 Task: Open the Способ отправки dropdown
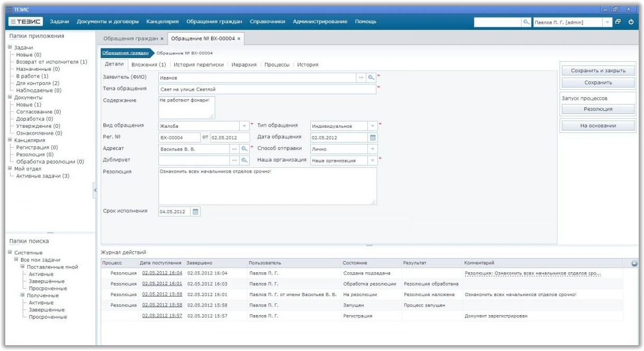pos(372,149)
